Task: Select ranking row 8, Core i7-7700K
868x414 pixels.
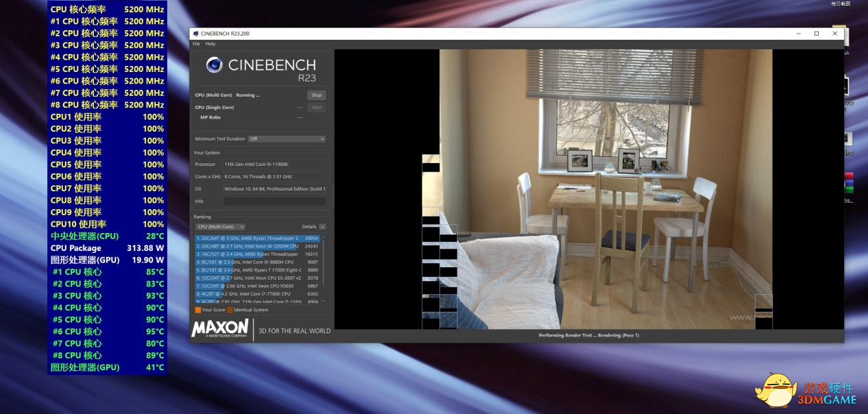Action: [x=258, y=293]
